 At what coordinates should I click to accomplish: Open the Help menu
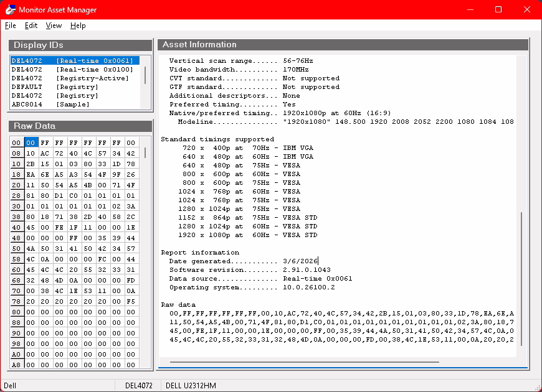78,26
